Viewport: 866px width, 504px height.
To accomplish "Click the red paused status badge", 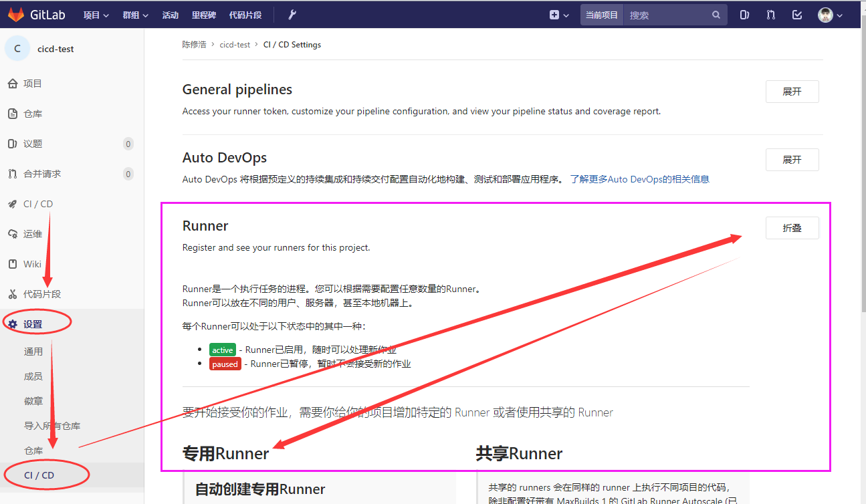I will pos(225,364).
